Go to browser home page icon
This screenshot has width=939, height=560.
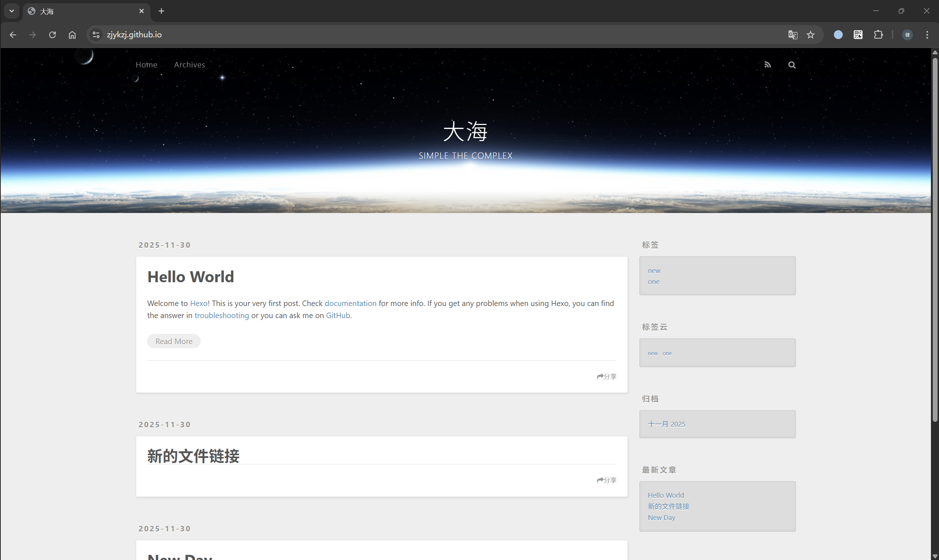click(x=72, y=35)
